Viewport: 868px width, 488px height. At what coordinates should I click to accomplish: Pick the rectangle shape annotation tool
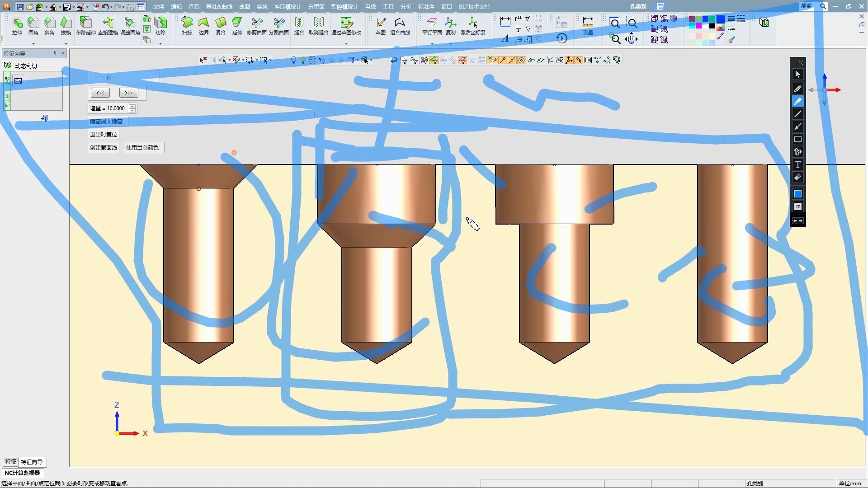tap(797, 139)
